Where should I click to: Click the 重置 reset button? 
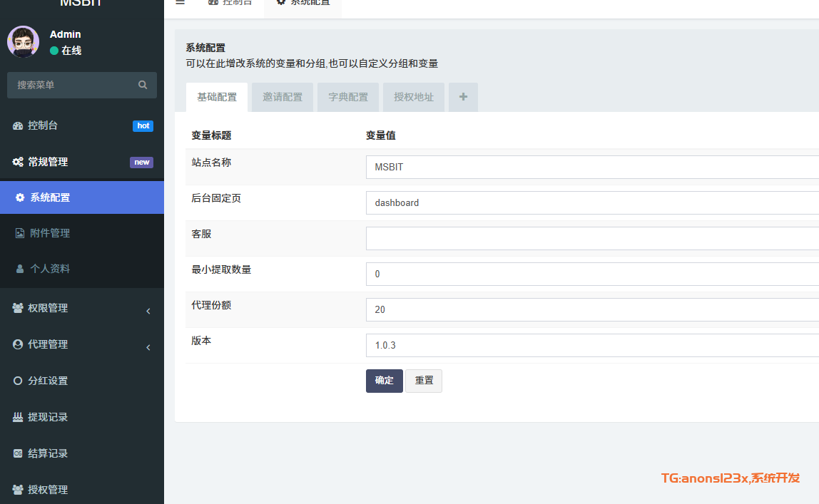[424, 381]
